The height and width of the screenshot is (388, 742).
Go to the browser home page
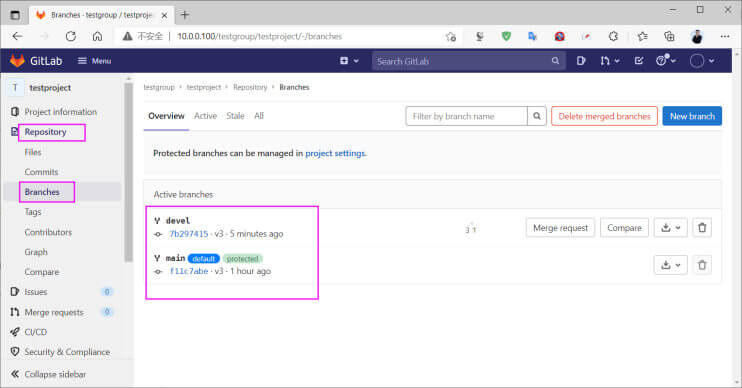(97, 36)
